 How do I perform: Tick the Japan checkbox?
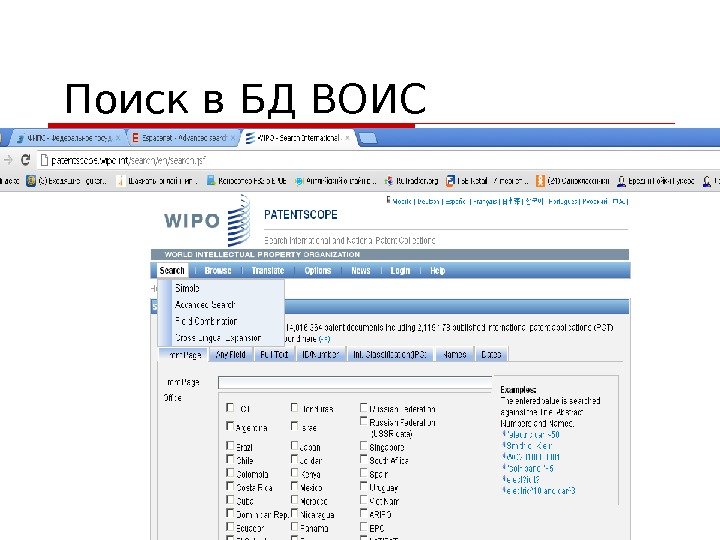[294, 445]
